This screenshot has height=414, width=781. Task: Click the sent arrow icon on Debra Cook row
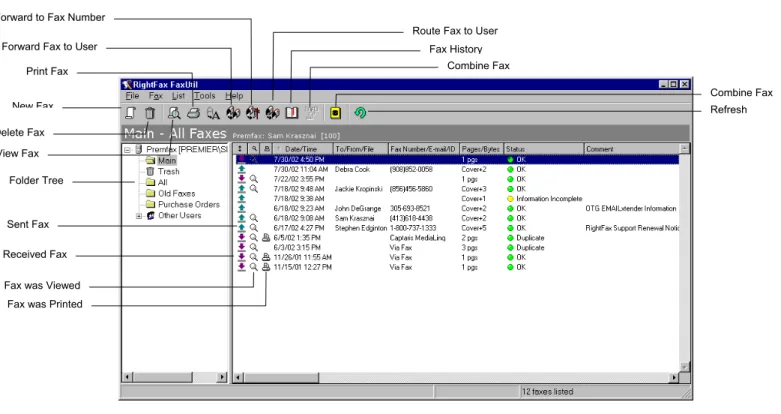pyautogui.click(x=242, y=169)
